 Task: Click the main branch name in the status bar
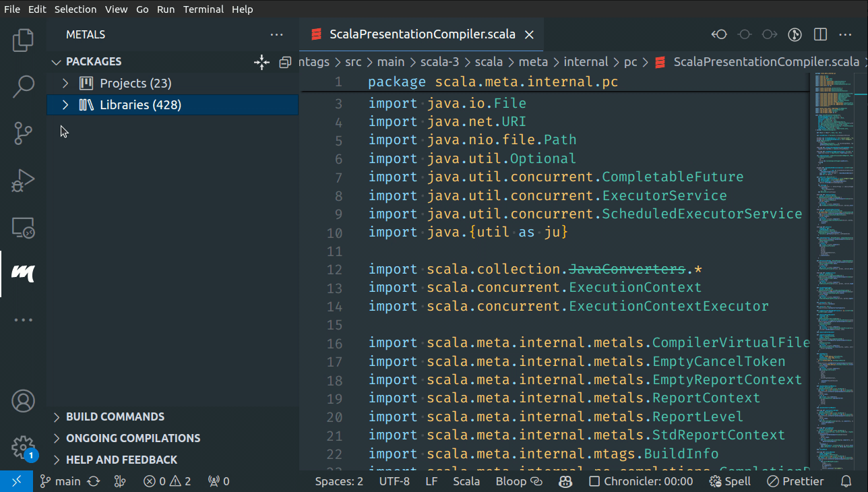(x=68, y=481)
